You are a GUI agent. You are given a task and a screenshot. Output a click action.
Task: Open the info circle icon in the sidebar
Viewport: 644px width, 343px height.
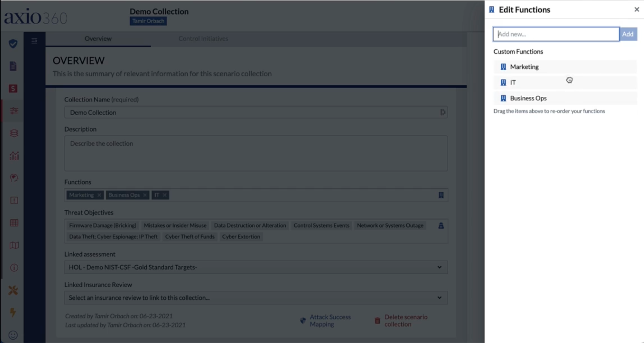coord(14,268)
